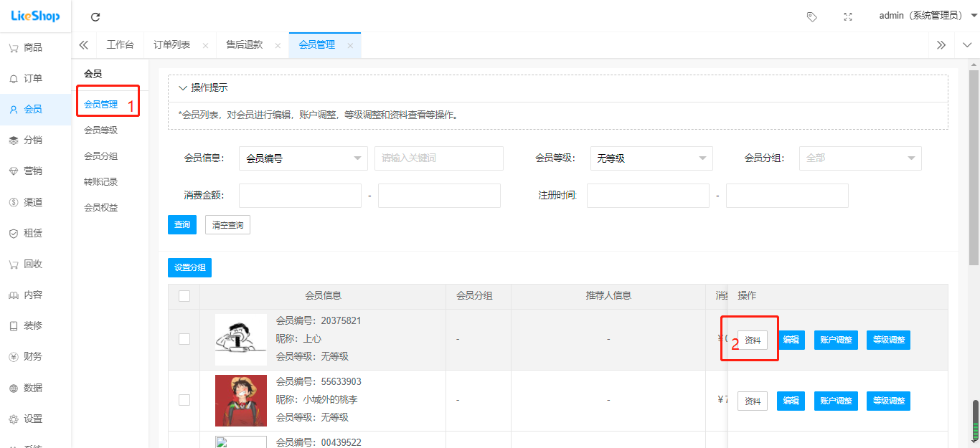Click the 设置分组 button

point(190,267)
